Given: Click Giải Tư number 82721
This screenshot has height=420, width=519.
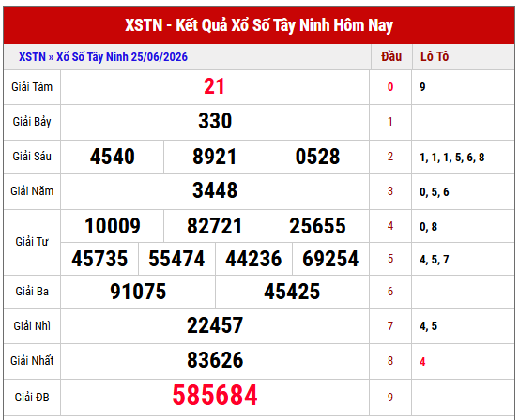Looking at the screenshot, I should coord(215,226).
